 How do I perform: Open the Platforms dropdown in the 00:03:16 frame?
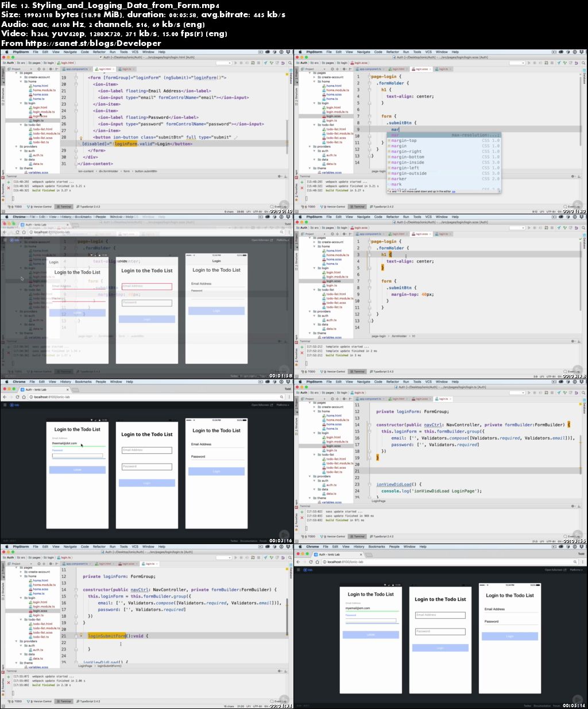coord(283,405)
